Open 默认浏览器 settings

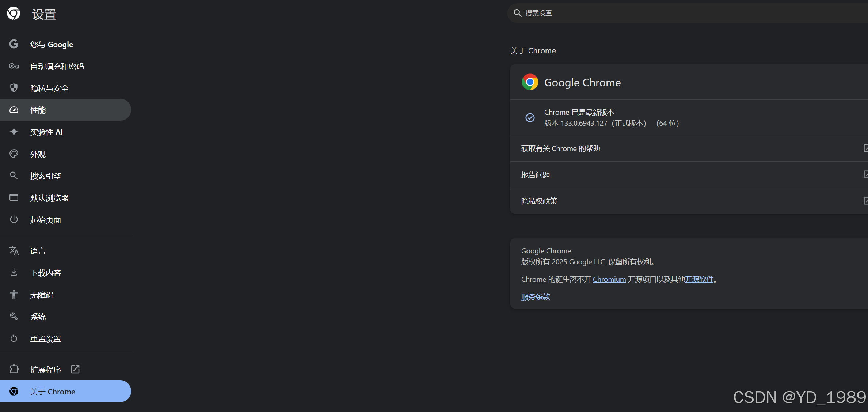65,198
